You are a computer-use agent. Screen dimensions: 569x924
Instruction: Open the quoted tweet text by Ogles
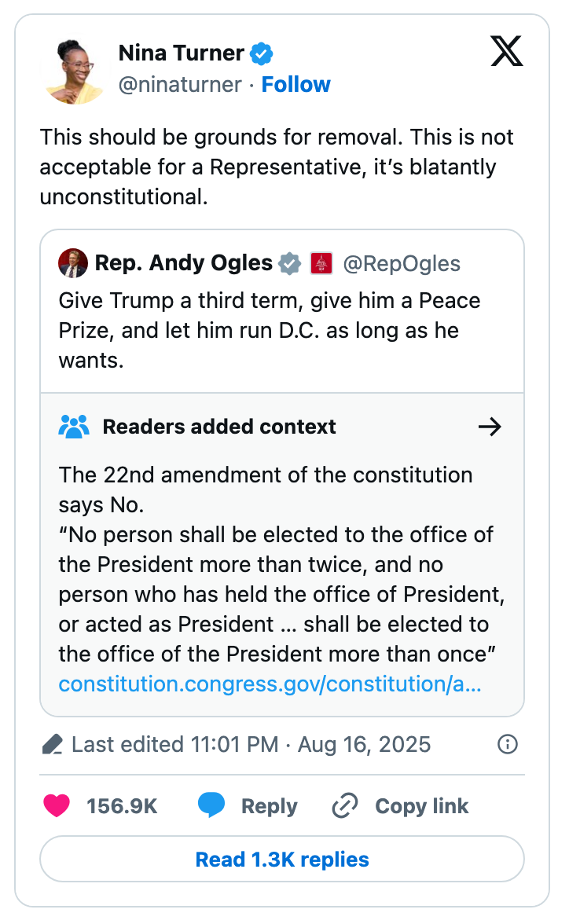click(269, 330)
